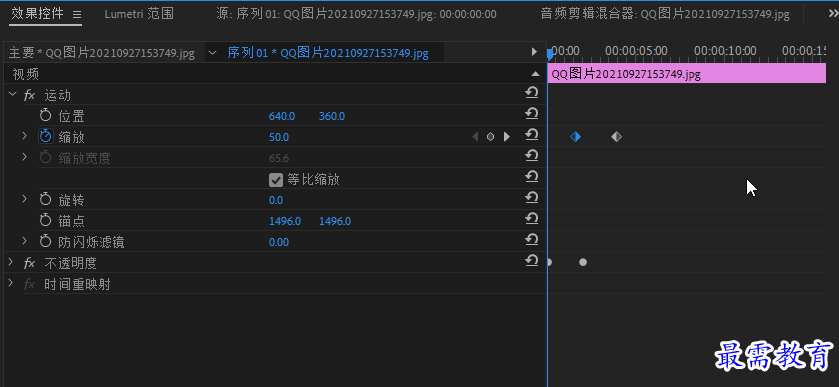
Task: Open the 序列 01 clip dropdown chevron
Action: click(x=213, y=52)
